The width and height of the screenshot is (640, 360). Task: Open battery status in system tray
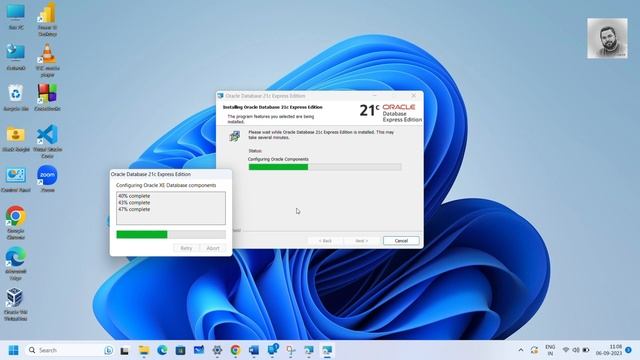point(586,350)
